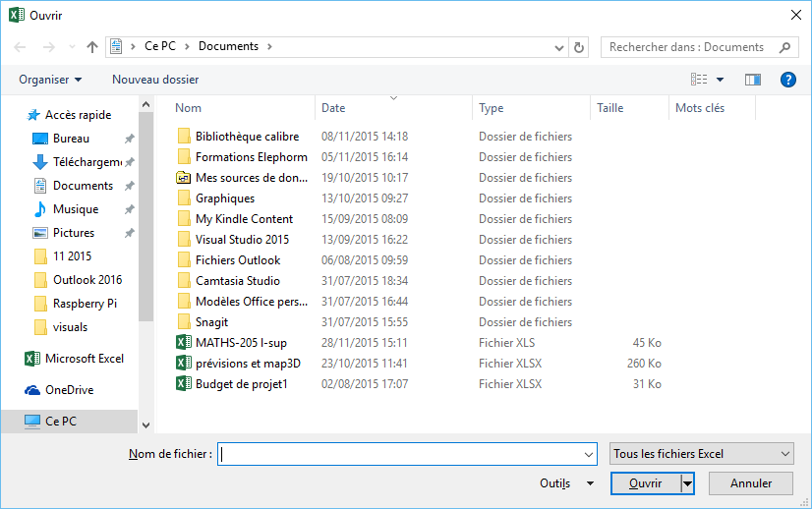Viewport: 812px width, 509px height.
Task: Open the Organiser menu
Action: pyautogui.click(x=50, y=80)
